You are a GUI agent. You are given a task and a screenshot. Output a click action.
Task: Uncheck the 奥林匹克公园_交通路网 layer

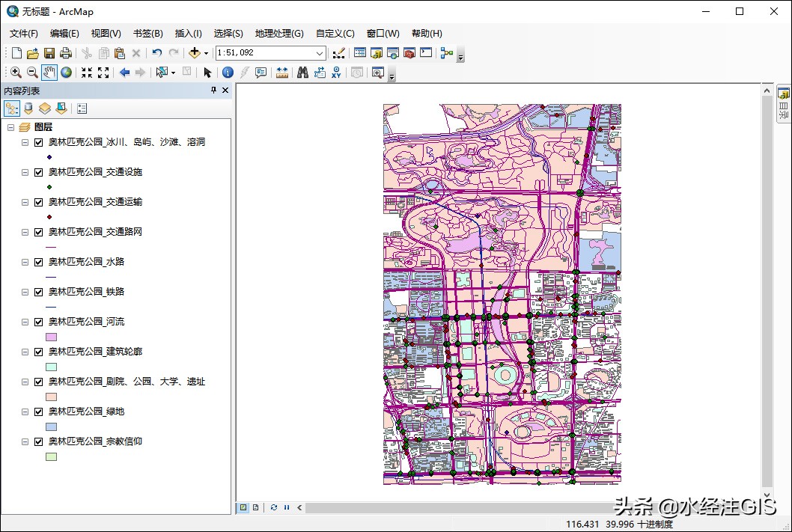38,232
